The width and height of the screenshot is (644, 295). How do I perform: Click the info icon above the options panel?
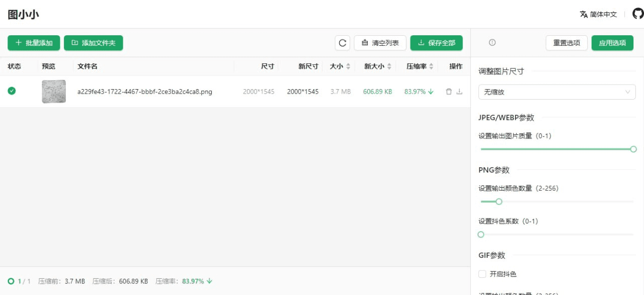pyautogui.click(x=492, y=43)
